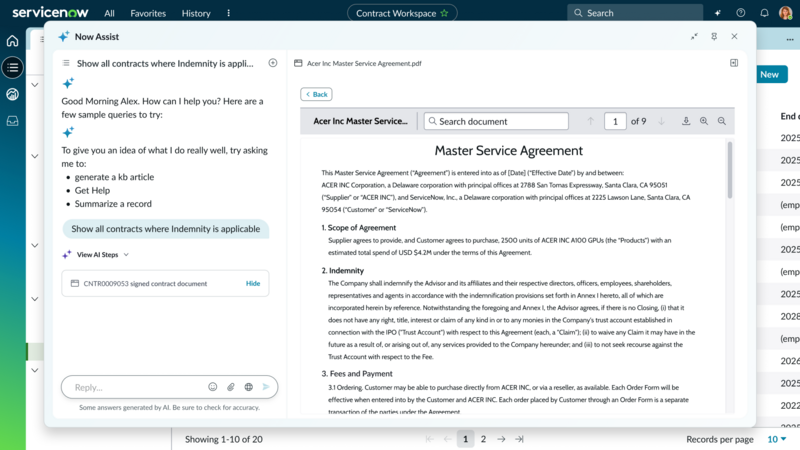Favorite Contract Workspace with the star icon
The width and height of the screenshot is (800, 450).
444,13
